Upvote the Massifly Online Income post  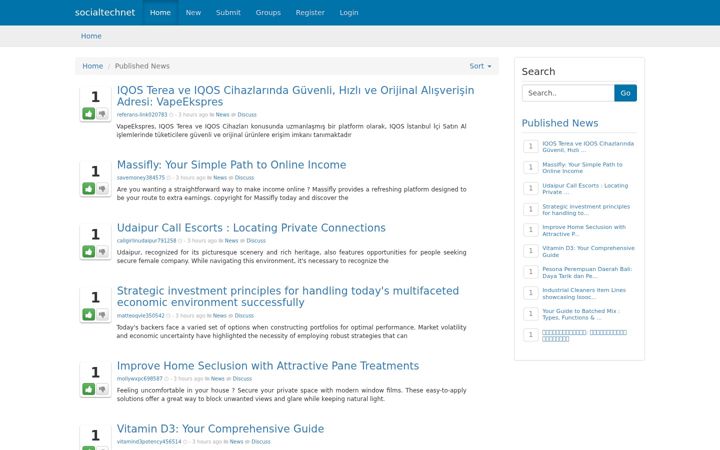tap(89, 188)
